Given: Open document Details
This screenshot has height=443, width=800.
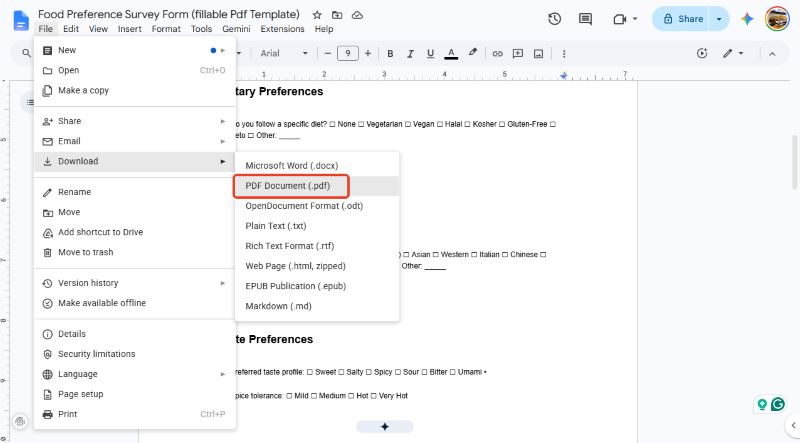Looking at the screenshot, I should coord(135,334).
